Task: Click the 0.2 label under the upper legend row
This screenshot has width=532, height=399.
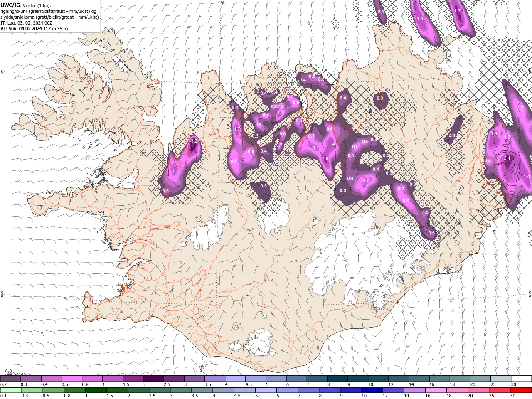Action: point(3,384)
